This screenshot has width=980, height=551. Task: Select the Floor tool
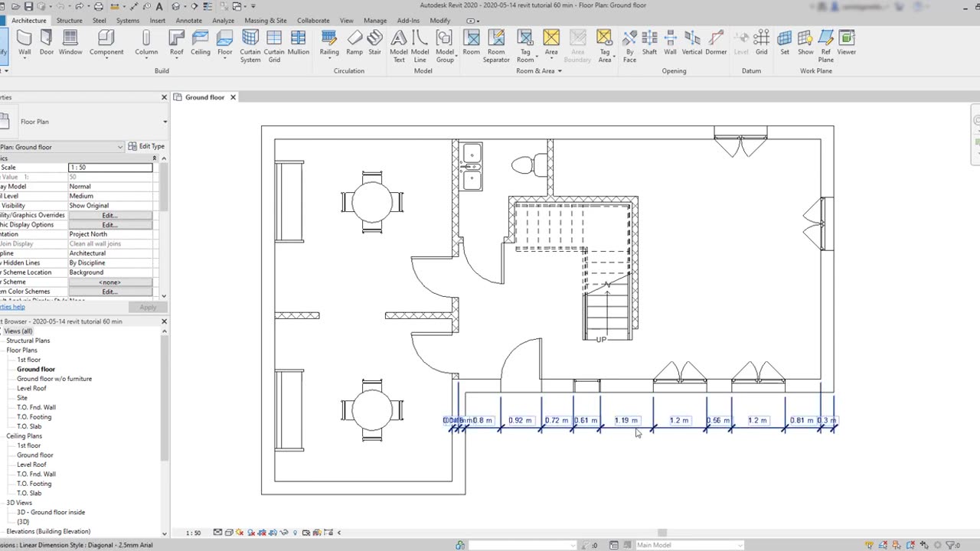click(x=224, y=43)
